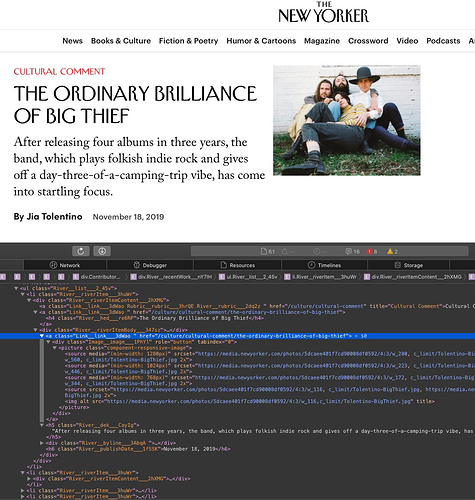Image resolution: width=475 pixels, height=500 pixels.
Task: Open News in site navigation
Action: [72, 41]
